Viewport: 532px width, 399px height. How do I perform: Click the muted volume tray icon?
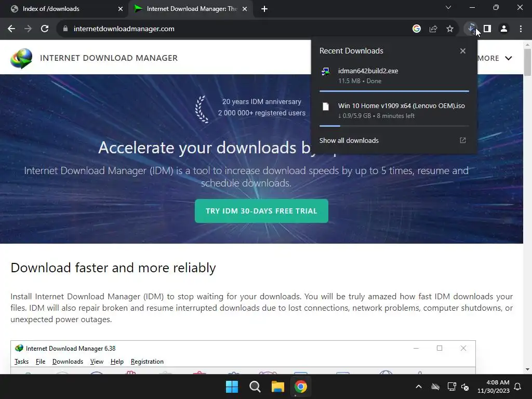pyautogui.click(x=465, y=387)
